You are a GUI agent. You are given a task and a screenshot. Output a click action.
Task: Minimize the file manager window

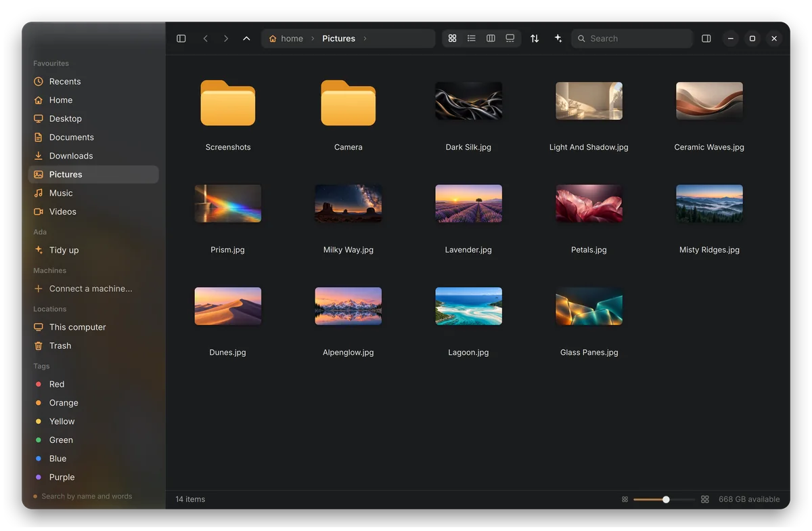point(731,39)
